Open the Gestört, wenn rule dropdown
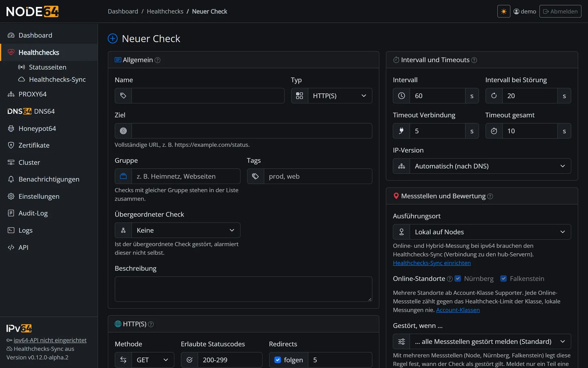 pos(490,342)
